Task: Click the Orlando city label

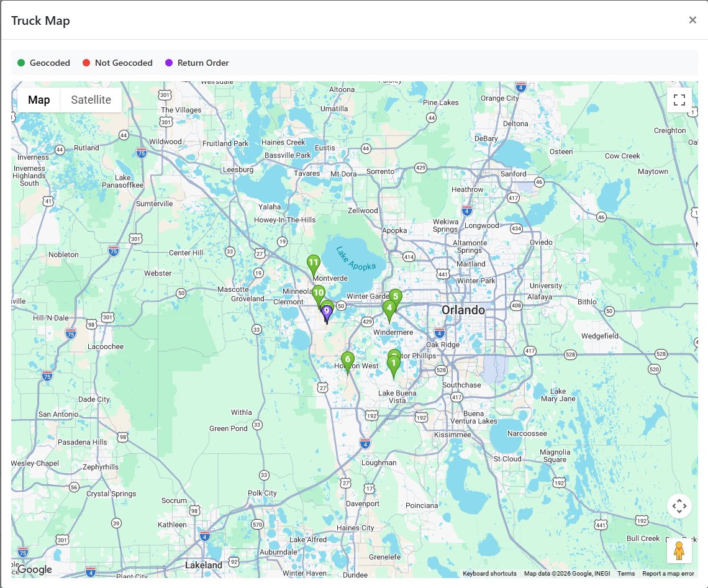Action: click(463, 310)
